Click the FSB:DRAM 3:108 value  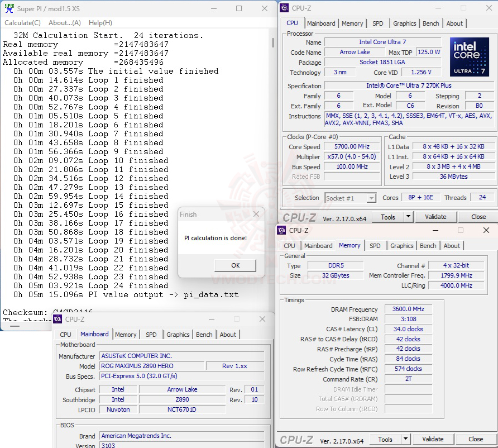(x=408, y=319)
